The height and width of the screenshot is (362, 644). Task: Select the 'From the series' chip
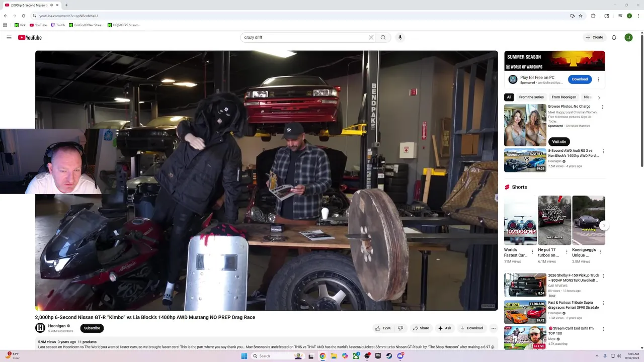coord(531,97)
